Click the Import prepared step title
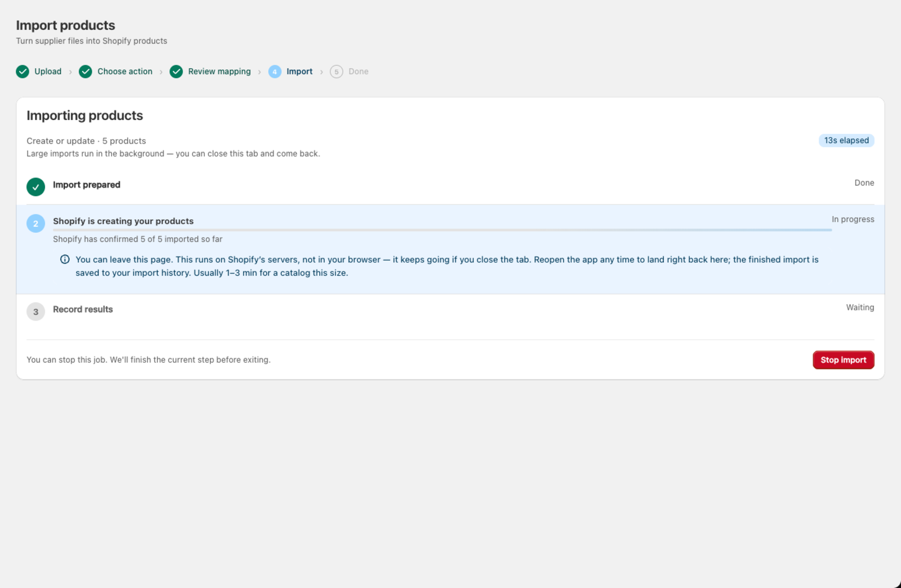 click(87, 185)
